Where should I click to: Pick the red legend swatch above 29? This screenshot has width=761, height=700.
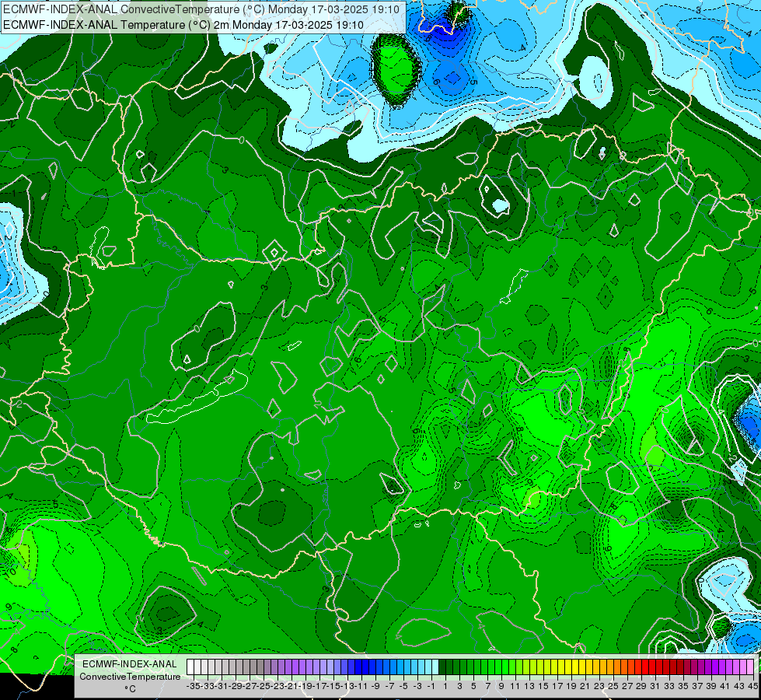645,667
